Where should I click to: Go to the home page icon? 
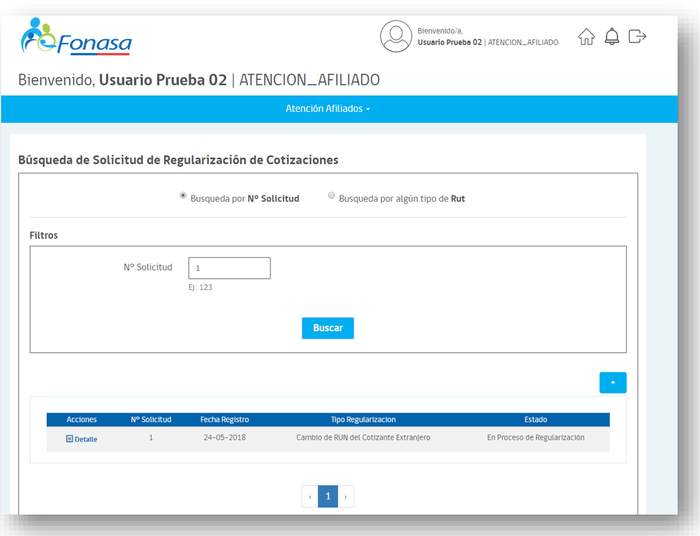click(586, 37)
